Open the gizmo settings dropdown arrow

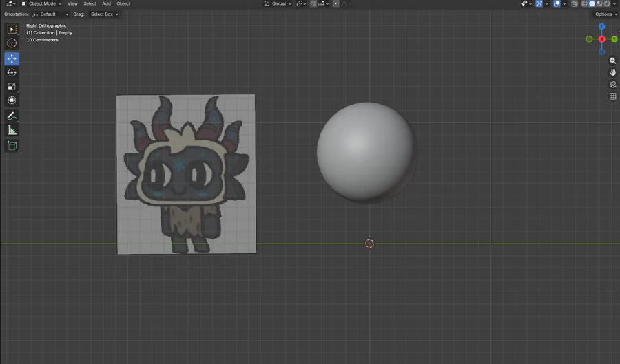(546, 3)
